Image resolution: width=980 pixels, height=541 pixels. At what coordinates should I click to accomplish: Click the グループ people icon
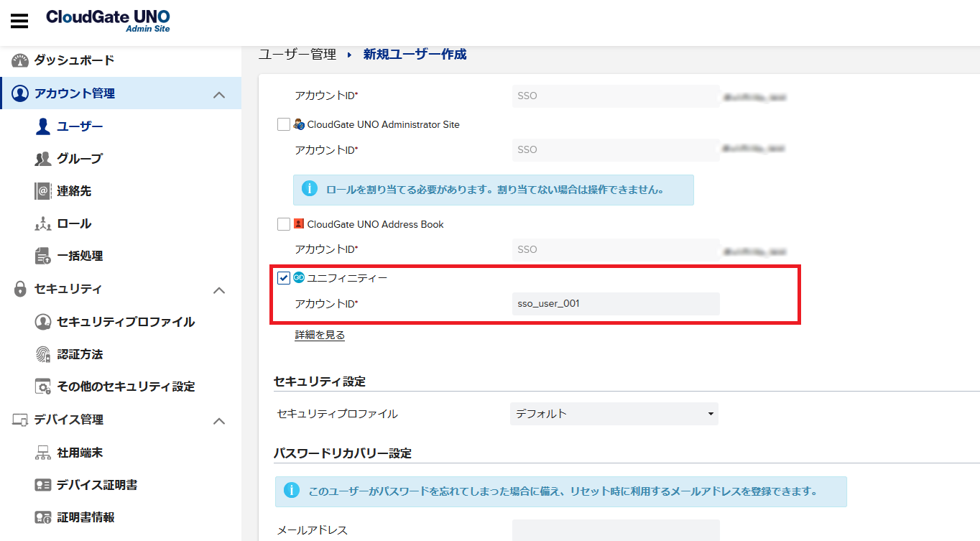[x=43, y=159]
